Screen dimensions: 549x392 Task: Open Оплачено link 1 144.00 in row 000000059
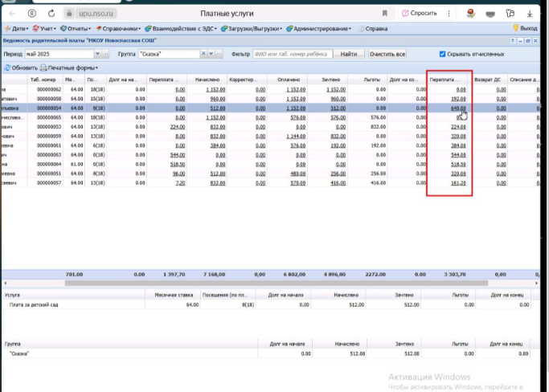pyautogui.click(x=296, y=136)
